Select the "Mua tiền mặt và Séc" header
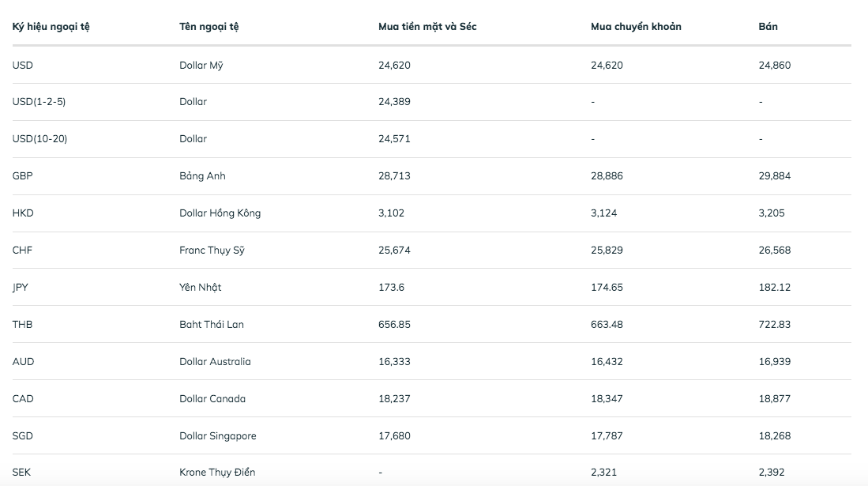 point(427,27)
